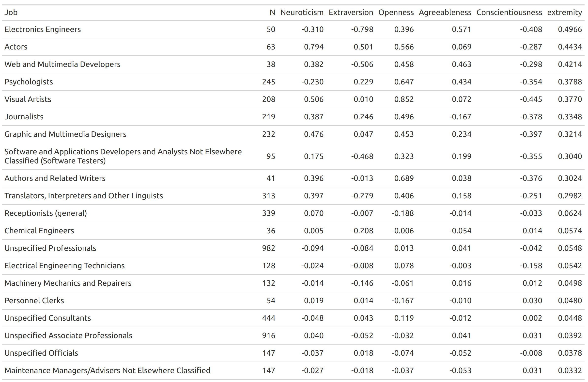Select the Psychologists job name
The image size is (588, 382).
tap(29, 82)
